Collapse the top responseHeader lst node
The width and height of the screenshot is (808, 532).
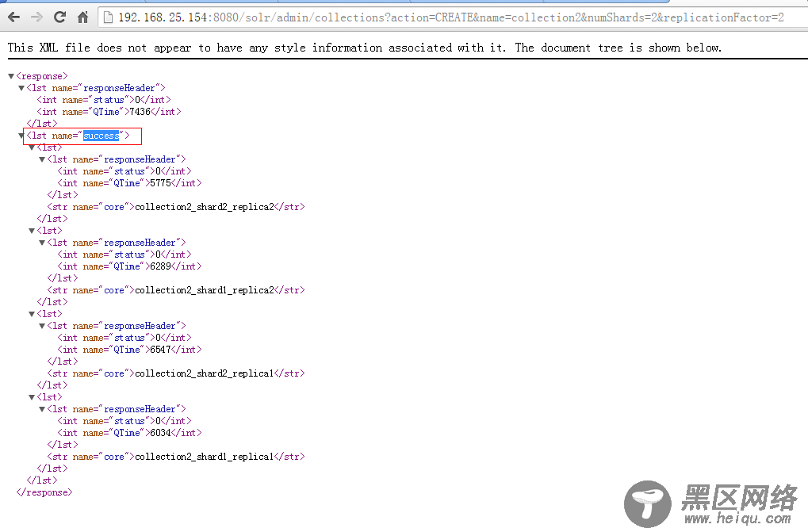click(x=21, y=88)
